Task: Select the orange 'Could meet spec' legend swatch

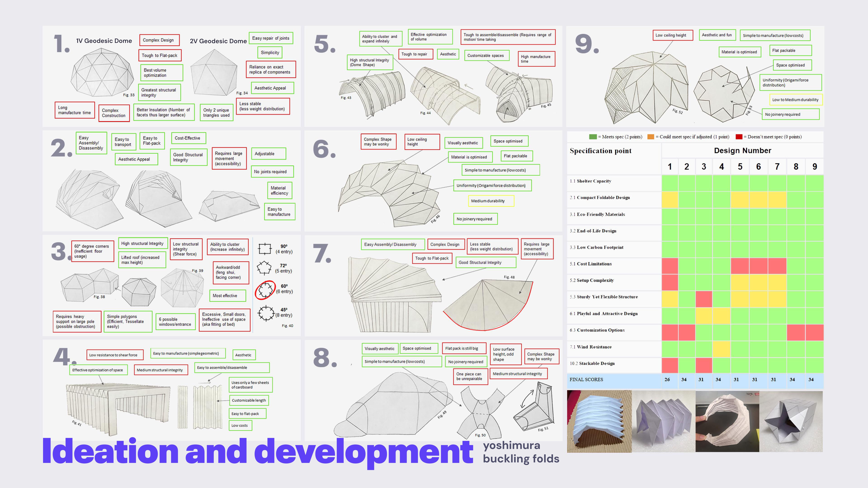Action: (x=651, y=137)
